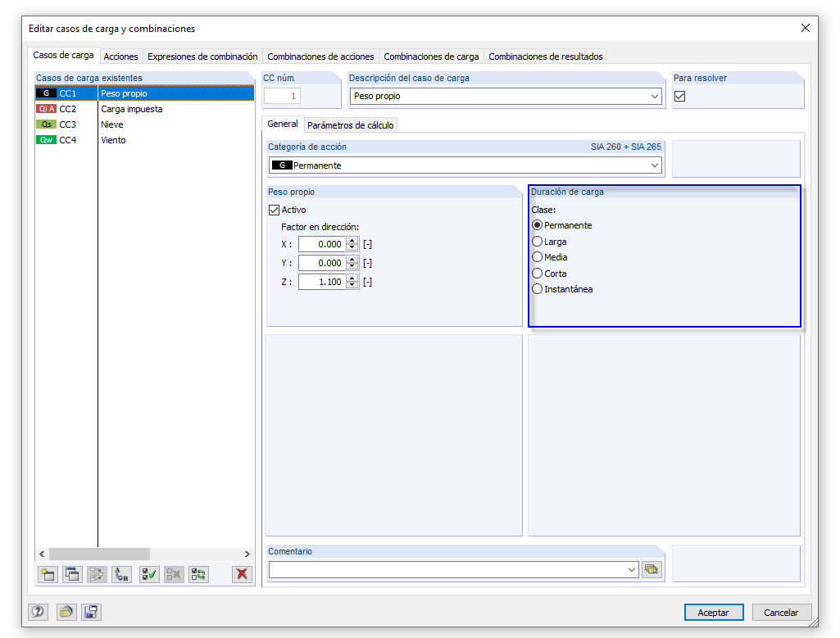Image resolution: width=840 pixels, height=638 pixels.
Task: Go to Combinaciones de acciones tab
Action: click(321, 57)
